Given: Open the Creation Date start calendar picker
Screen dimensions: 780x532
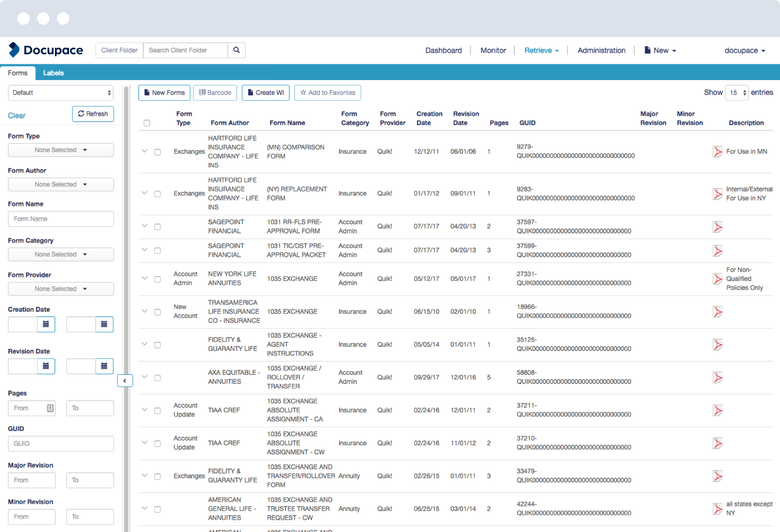Looking at the screenshot, I should click(x=46, y=325).
